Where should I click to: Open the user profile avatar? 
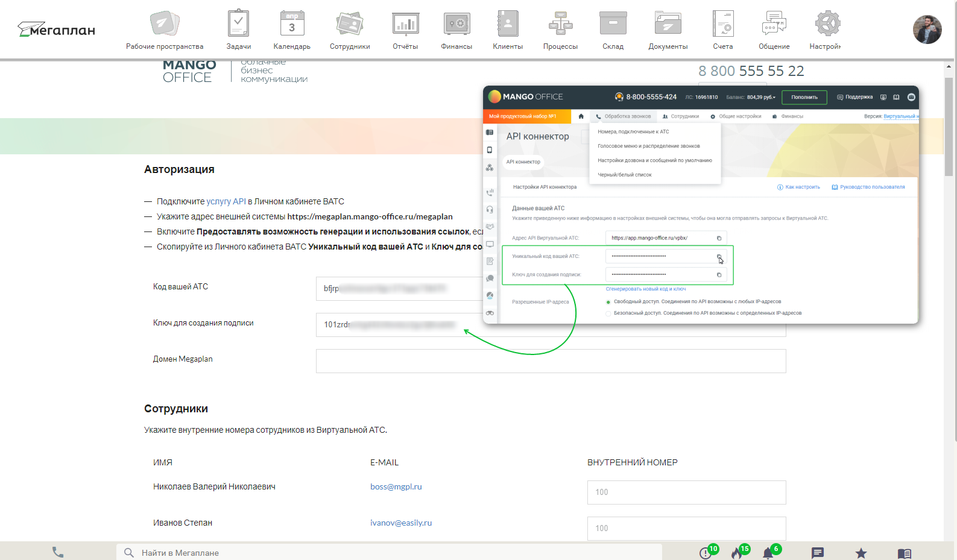coord(927,30)
